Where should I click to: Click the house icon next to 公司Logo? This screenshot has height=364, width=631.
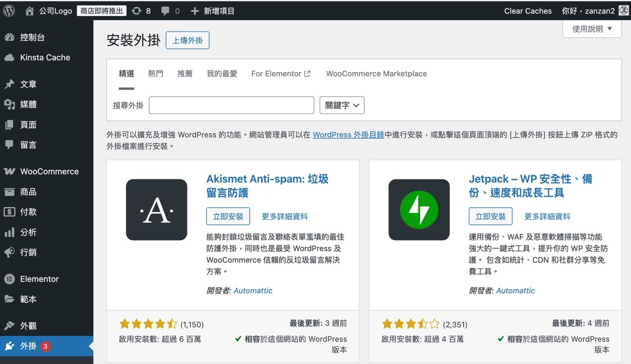[x=29, y=10]
